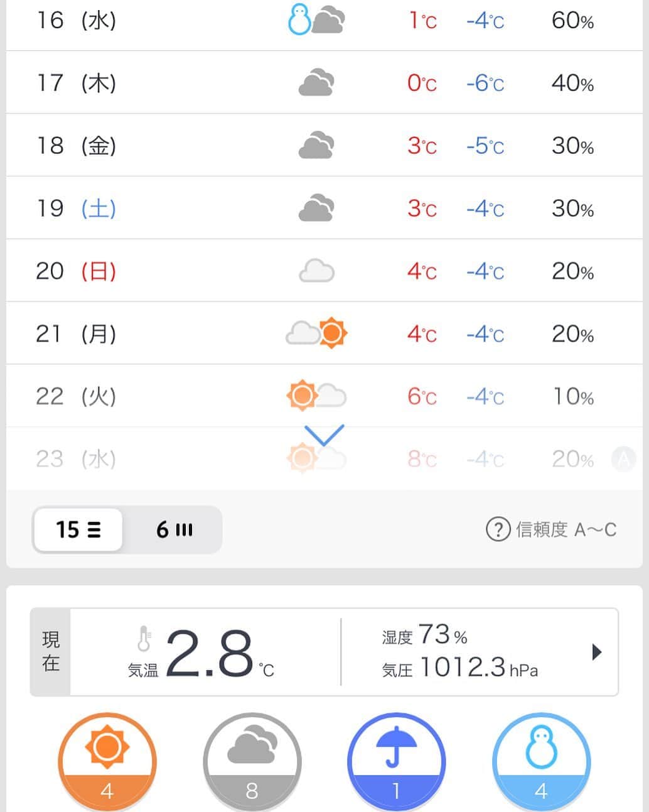Image resolution: width=649 pixels, height=812 pixels.
Task: Switch to 15-day list view toggle
Action: point(78,529)
